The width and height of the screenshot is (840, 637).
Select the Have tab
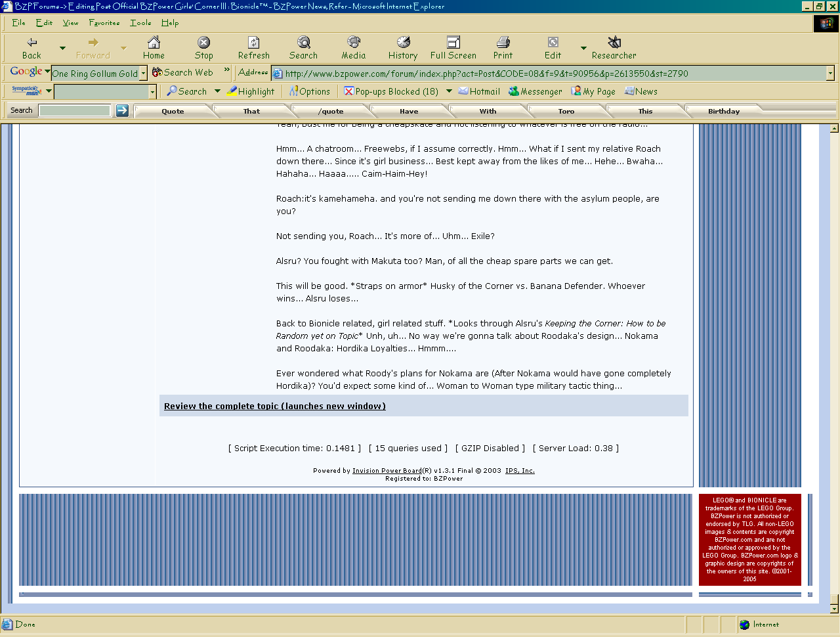pyautogui.click(x=409, y=112)
